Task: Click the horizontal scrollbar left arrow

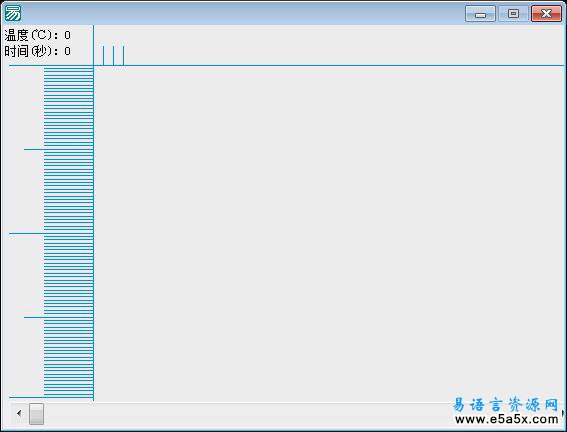Action: click(x=19, y=413)
